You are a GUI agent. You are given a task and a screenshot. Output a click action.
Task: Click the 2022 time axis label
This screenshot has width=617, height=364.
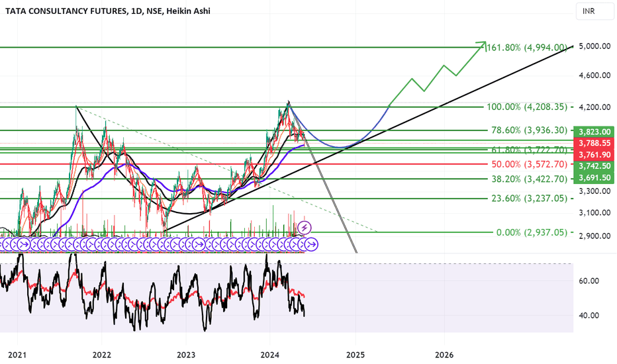point(101,355)
